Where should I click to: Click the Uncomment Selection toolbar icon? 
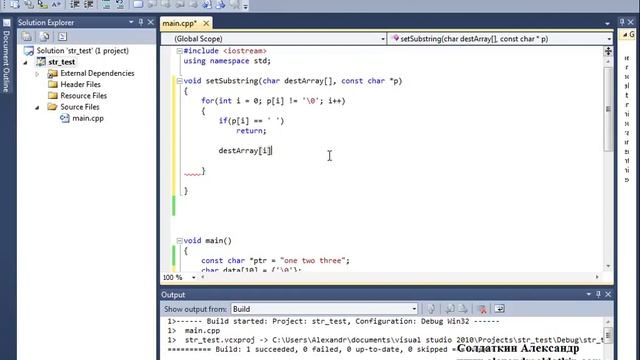click(x=120, y=4)
